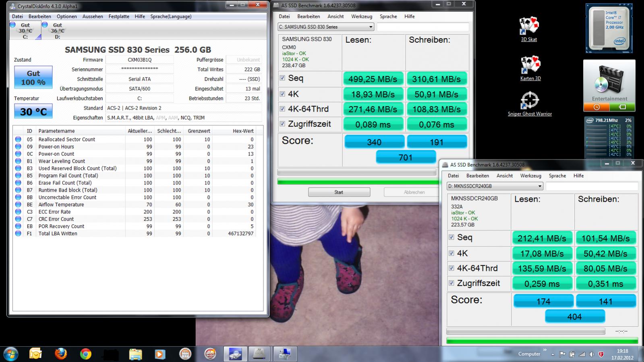The height and width of the screenshot is (362, 644).
Task: Click the gray progress bar in MKNSSDCR240GB window
Action: click(x=526, y=331)
